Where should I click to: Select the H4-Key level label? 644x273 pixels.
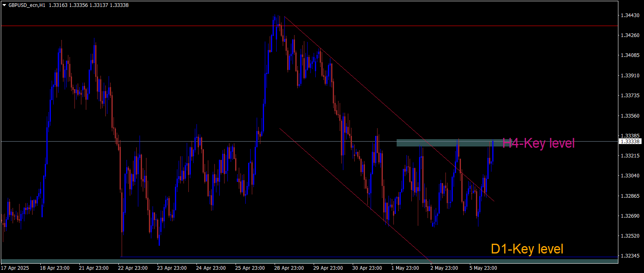(538, 143)
